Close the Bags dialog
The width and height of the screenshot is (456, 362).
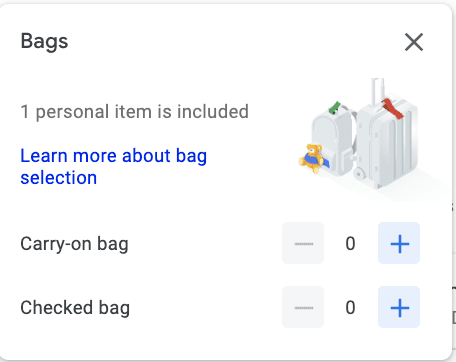[x=414, y=42]
